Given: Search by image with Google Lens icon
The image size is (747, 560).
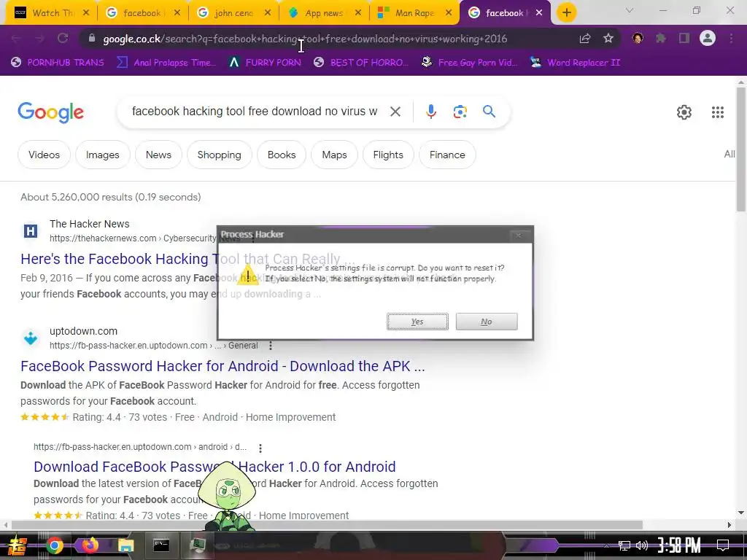Looking at the screenshot, I should (460, 112).
